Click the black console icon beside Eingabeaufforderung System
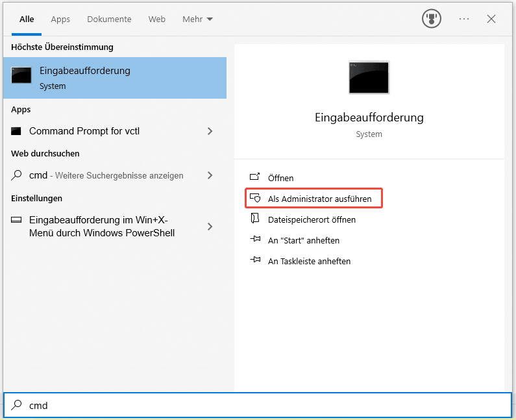This screenshot has height=420, width=516. pos(21,75)
